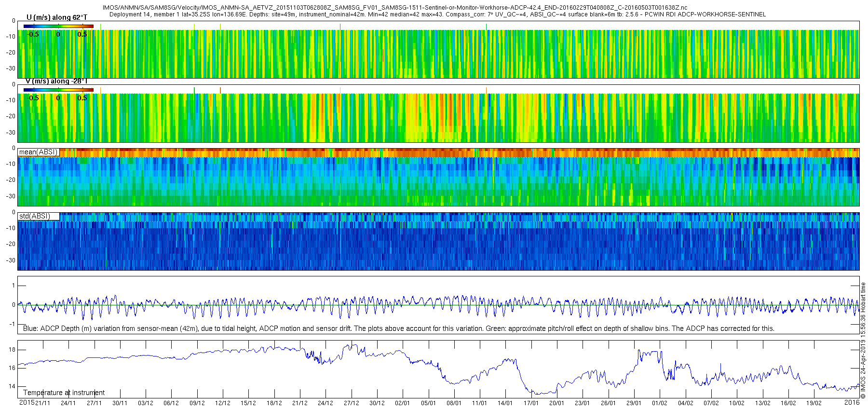Click the "14/01" date tick label
Screen dimensions: 868x410
(x=505, y=403)
